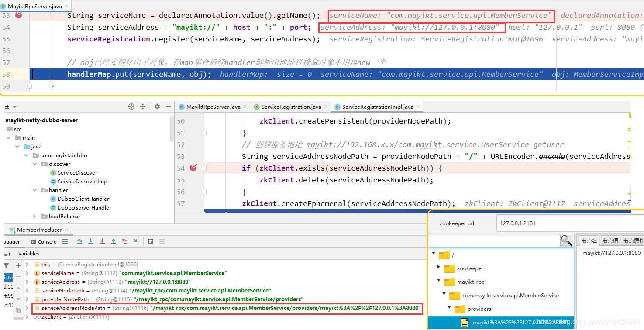Screen dimensions: 644x330
Task: Click the move watch down arrow
Action: click(x=18, y=299)
